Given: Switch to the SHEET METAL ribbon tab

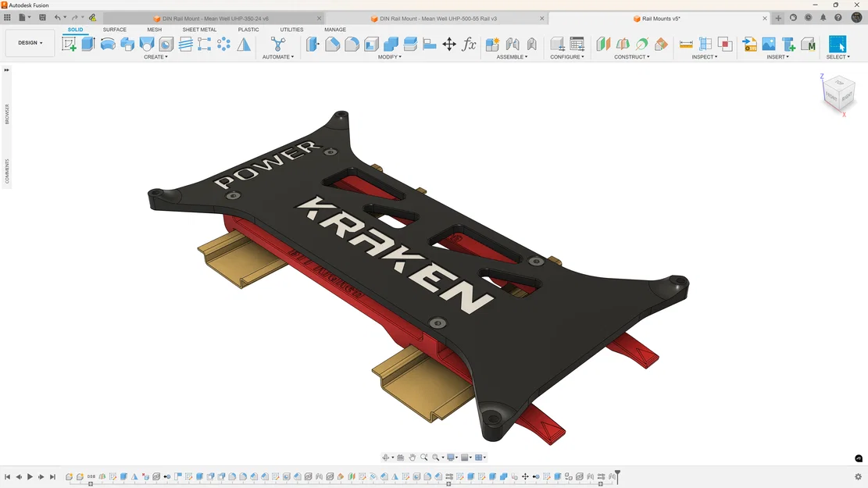Looking at the screenshot, I should tap(199, 30).
